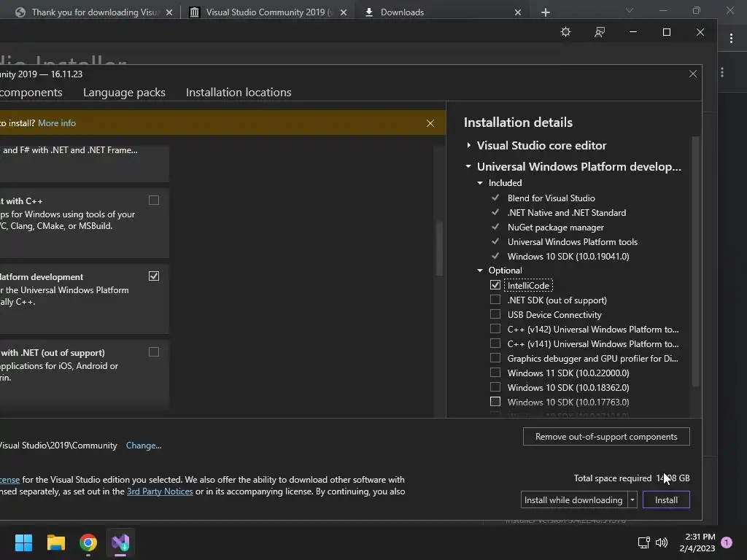Viewport: 747px width, 560px height.
Task: Close the workload selection dialog
Action: [x=693, y=74]
